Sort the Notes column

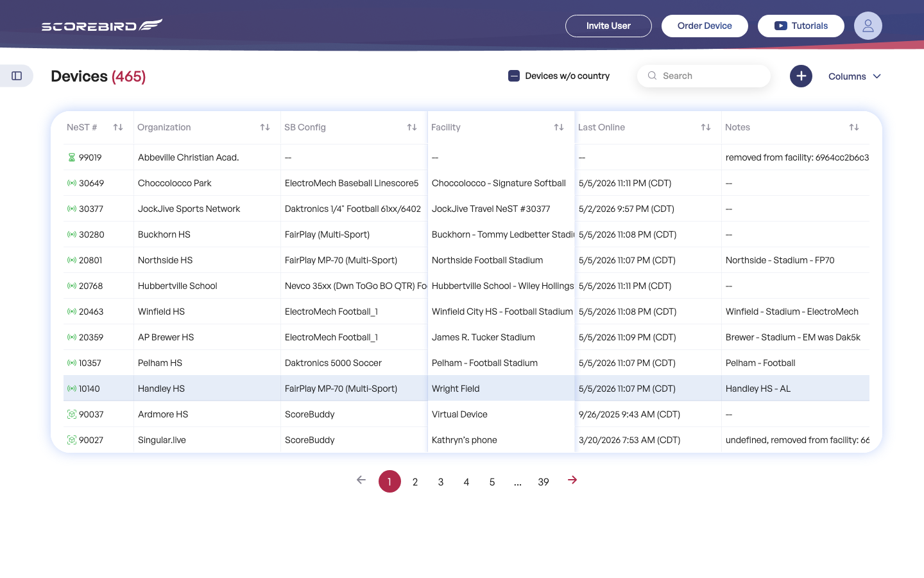pos(854,127)
